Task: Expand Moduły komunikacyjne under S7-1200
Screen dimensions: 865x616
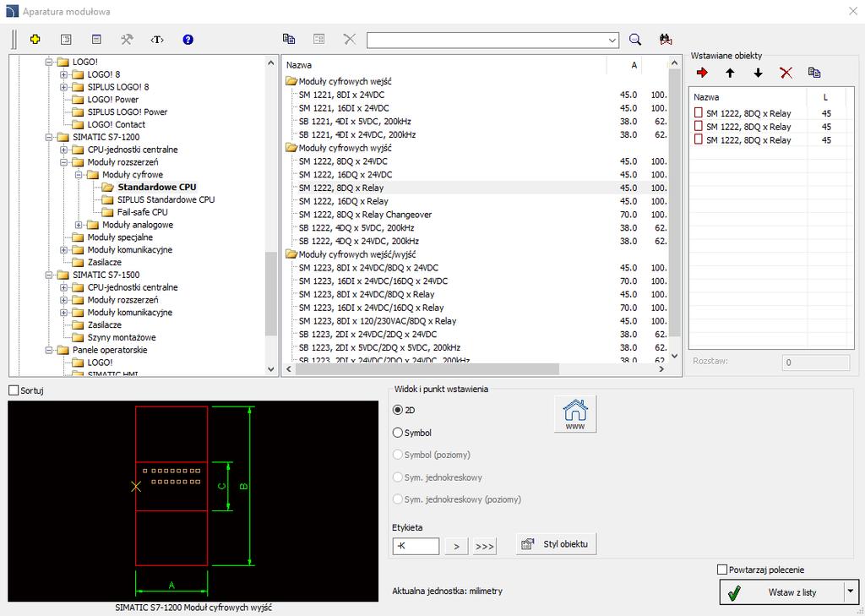Action: point(64,249)
